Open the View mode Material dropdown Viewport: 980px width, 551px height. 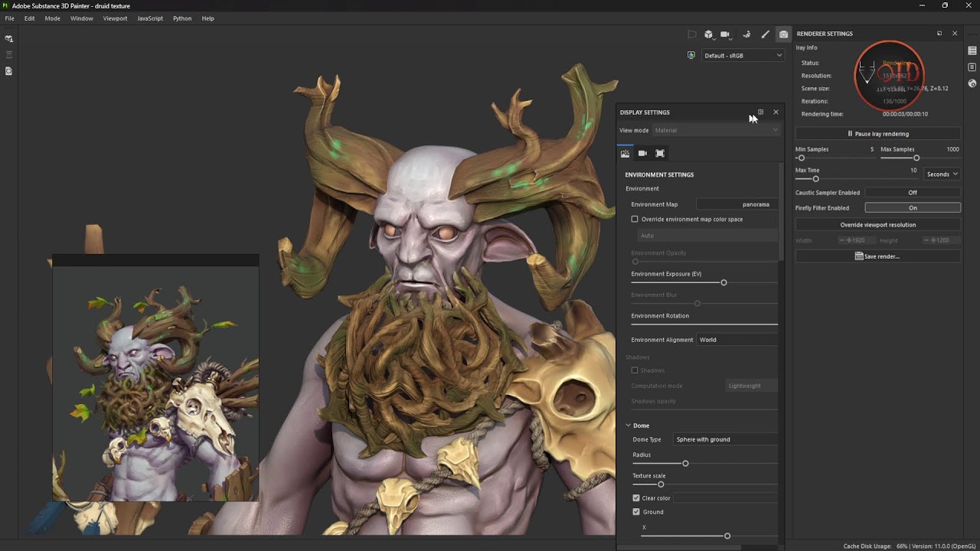tap(716, 130)
